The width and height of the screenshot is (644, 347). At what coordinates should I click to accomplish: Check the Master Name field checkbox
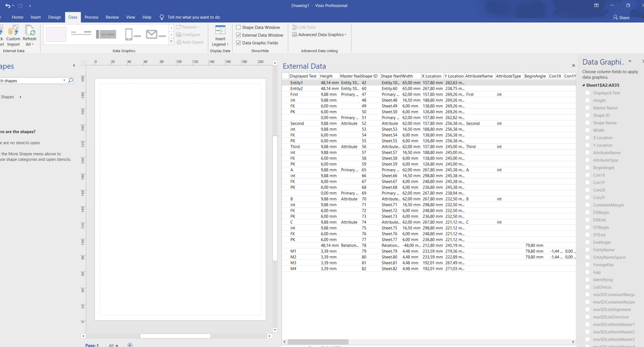click(587, 108)
